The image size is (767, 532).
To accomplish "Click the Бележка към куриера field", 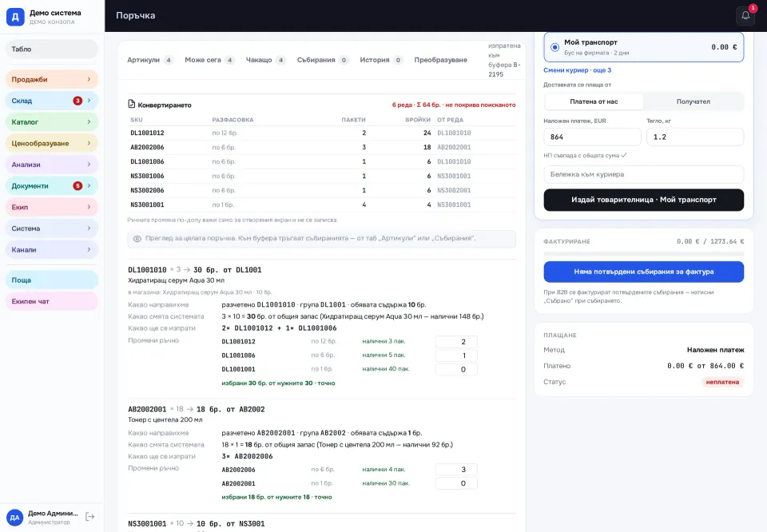I will tap(644, 174).
